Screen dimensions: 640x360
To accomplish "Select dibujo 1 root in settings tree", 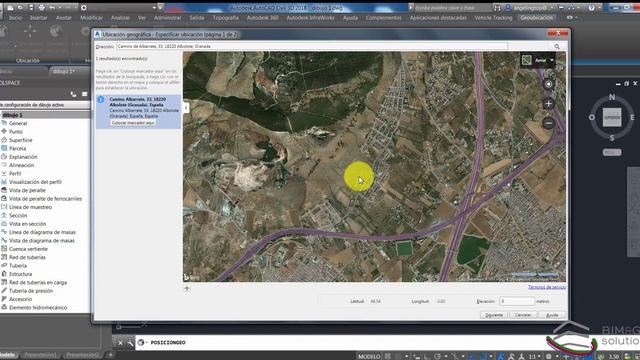I will [12, 115].
